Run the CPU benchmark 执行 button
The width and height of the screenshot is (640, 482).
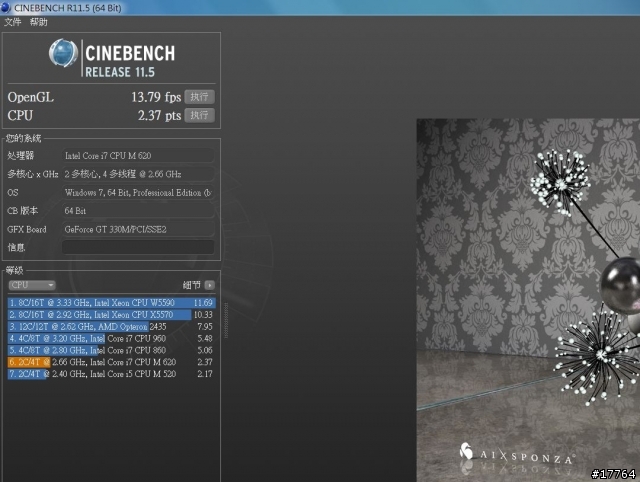[199, 115]
